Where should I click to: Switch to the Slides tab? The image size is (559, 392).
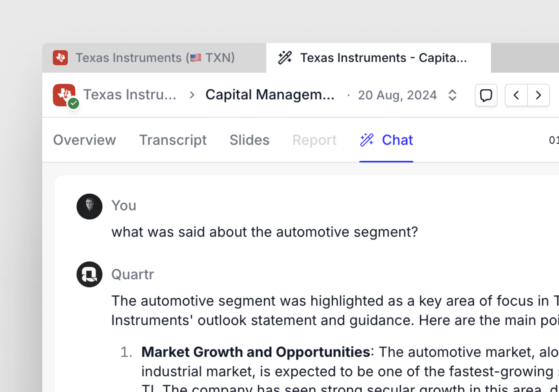pyautogui.click(x=249, y=140)
